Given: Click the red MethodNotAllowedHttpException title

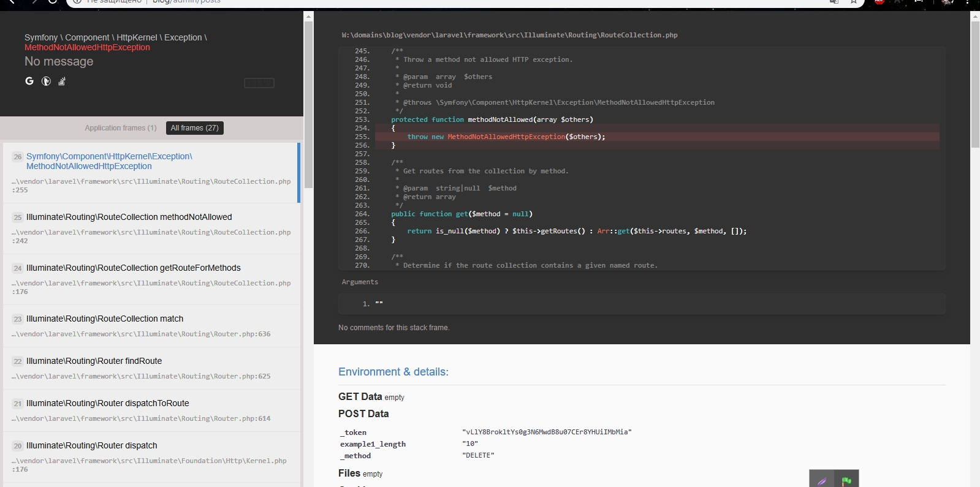Looking at the screenshot, I should pos(87,47).
